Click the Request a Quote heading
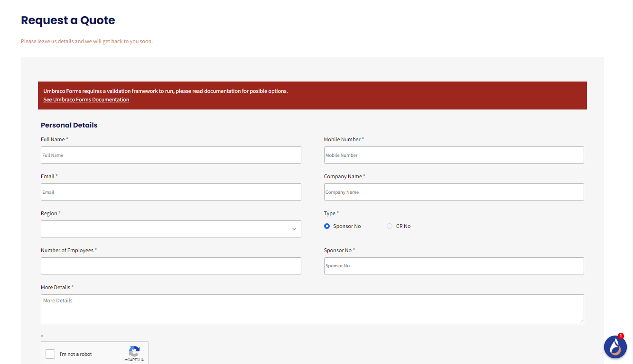The width and height of the screenshot is (633, 364). pyautogui.click(x=68, y=20)
